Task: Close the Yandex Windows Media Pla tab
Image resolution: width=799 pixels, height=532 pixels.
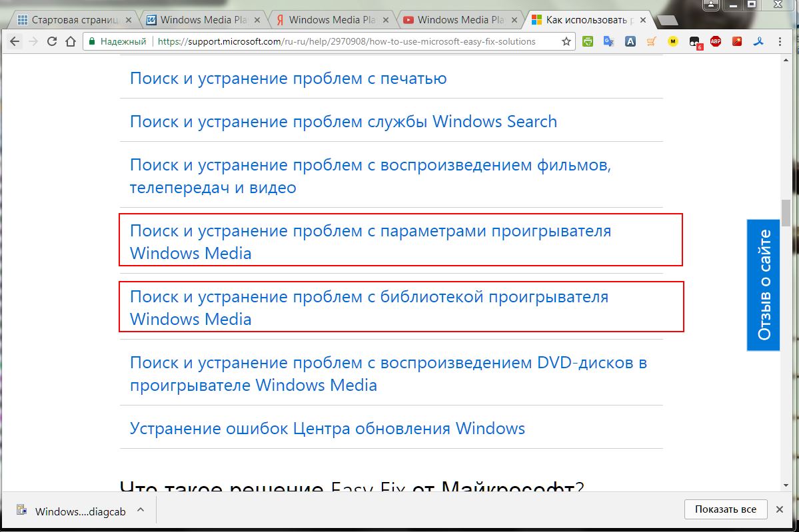Action: pos(386,20)
